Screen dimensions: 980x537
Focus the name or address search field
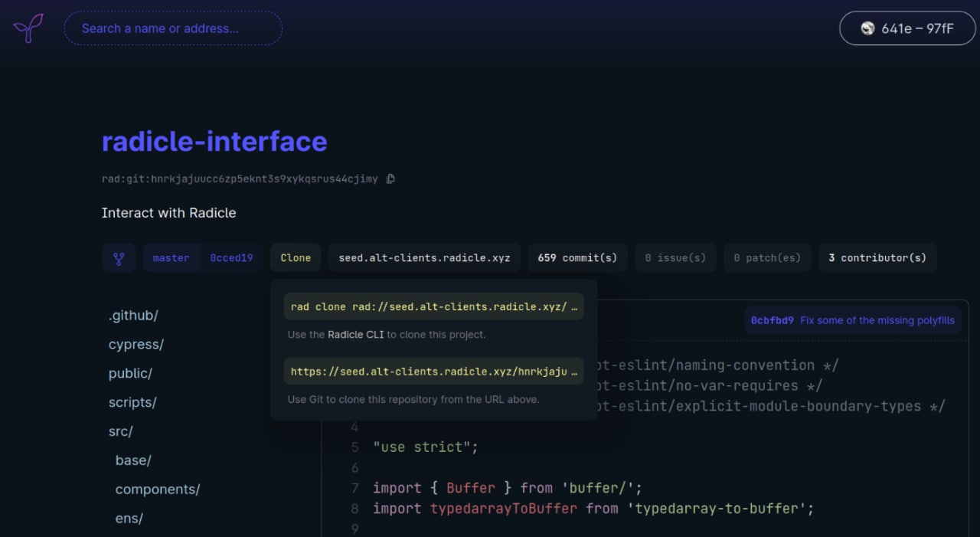click(173, 28)
